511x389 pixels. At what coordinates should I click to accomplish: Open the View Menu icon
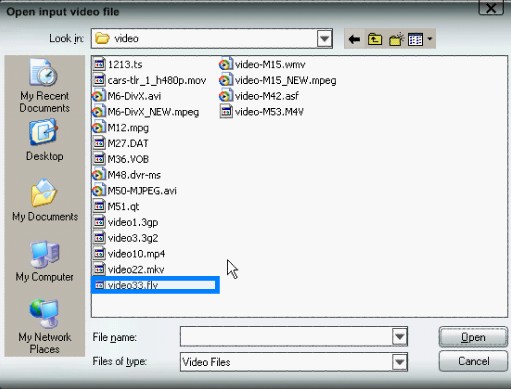click(x=415, y=39)
